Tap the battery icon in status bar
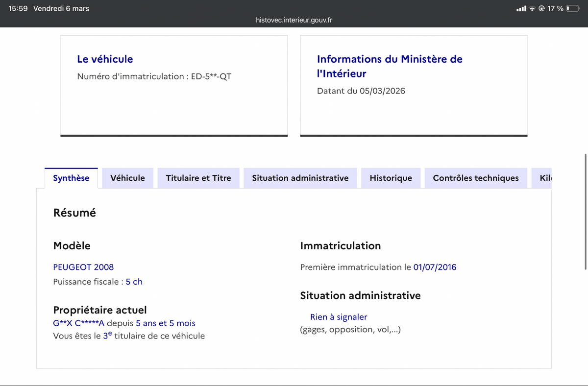The image size is (588, 386). coord(573,9)
